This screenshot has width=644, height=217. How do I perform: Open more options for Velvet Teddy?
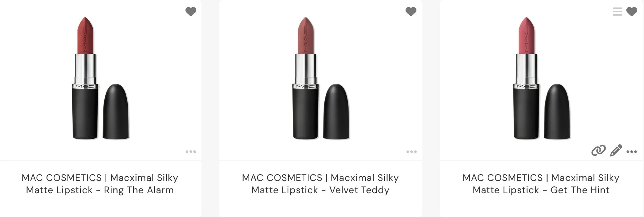411,152
